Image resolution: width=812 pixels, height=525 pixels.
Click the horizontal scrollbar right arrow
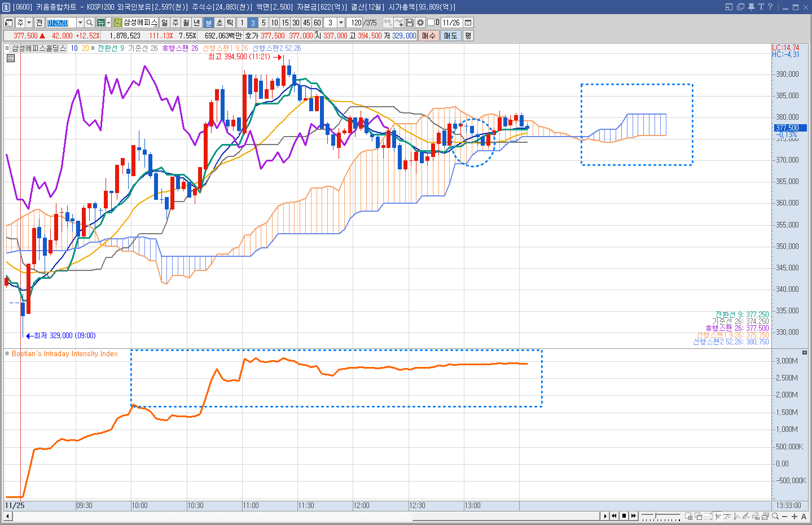point(605,516)
